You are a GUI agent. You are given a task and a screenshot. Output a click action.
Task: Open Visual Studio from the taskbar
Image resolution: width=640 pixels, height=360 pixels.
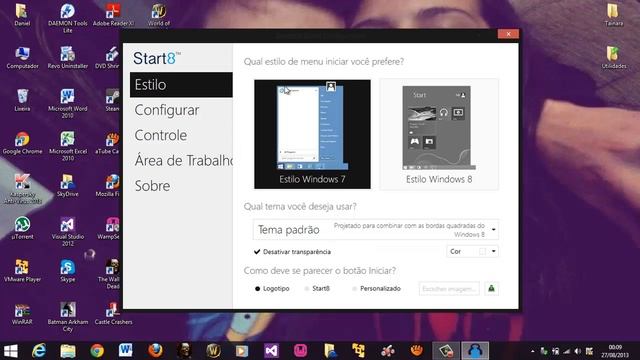tap(271, 351)
